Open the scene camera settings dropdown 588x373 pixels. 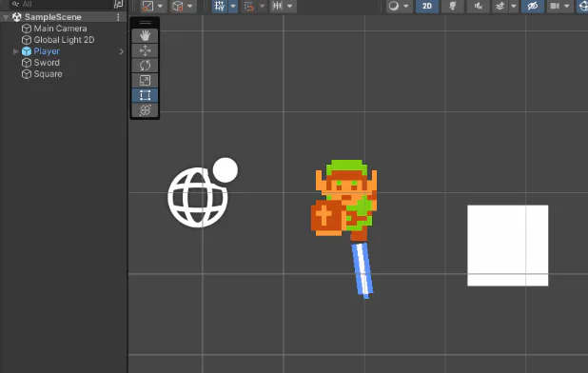[559, 6]
